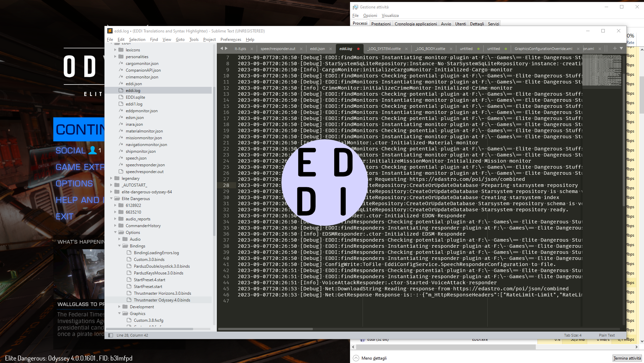
Task: Expand the lexicons folder
Action: pyautogui.click(x=115, y=50)
